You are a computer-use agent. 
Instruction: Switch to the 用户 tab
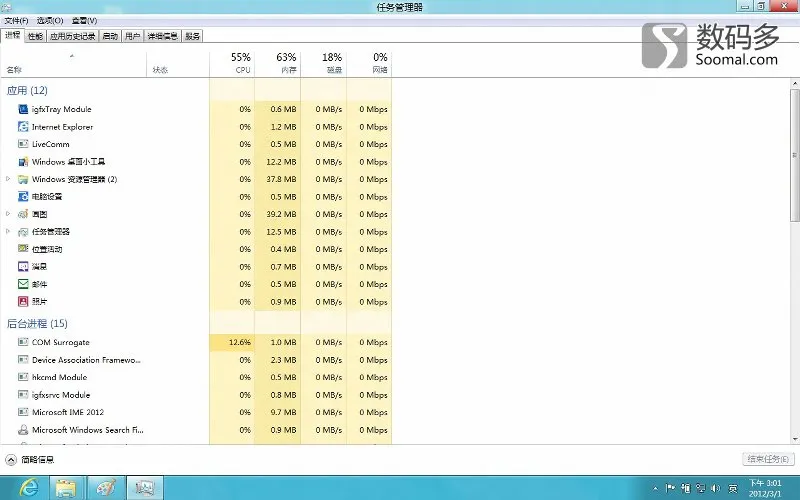pos(133,36)
